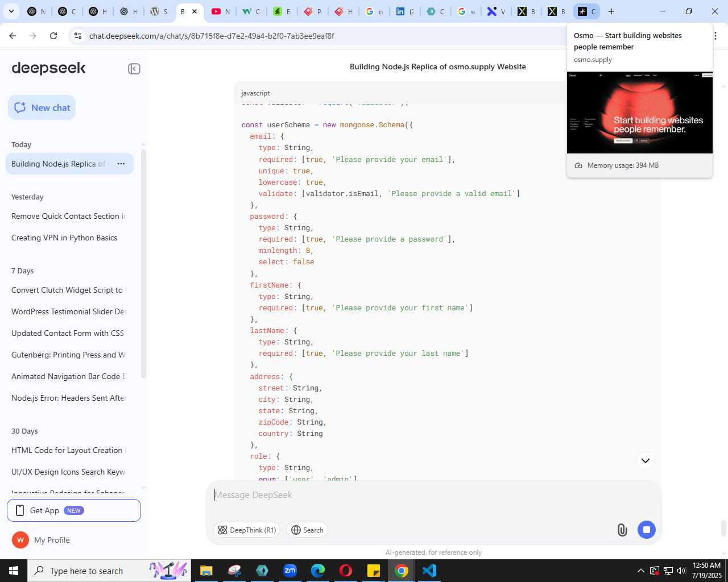Open File Explorer from taskbar

[206, 571]
